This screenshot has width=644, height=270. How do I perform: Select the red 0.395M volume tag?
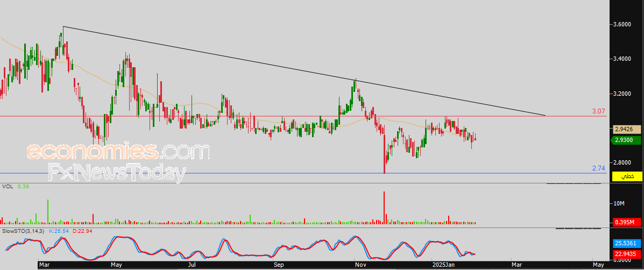tap(627, 223)
